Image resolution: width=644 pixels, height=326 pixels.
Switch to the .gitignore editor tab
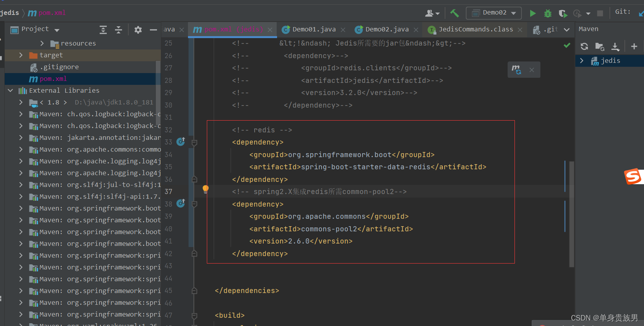pyautogui.click(x=545, y=29)
